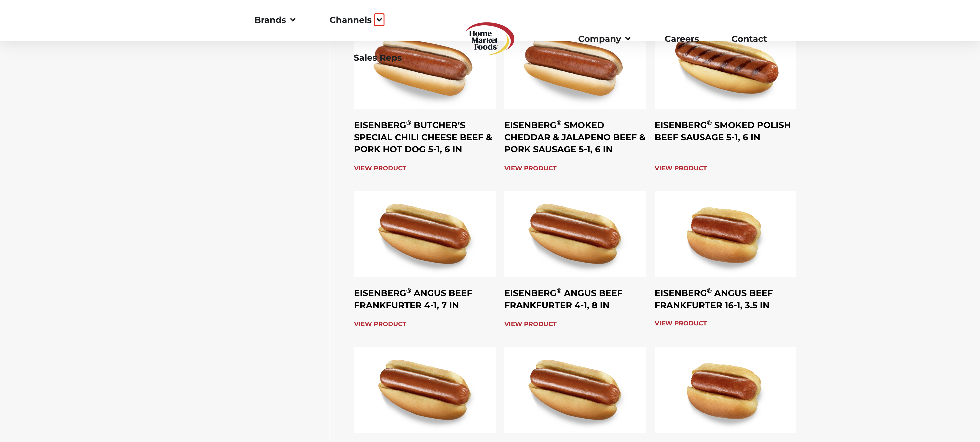This screenshot has width=980, height=442.
Task: Open the Careers page
Action: pyautogui.click(x=681, y=39)
